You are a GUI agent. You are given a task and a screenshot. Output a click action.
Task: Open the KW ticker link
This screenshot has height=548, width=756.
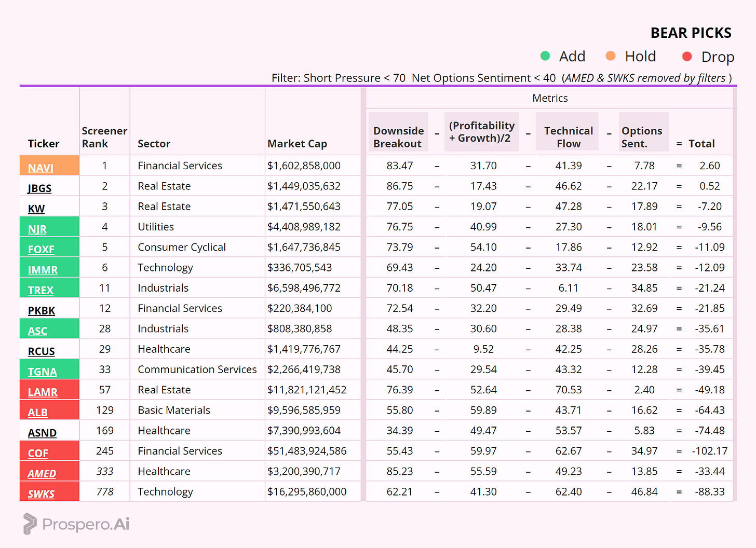pos(36,209)
